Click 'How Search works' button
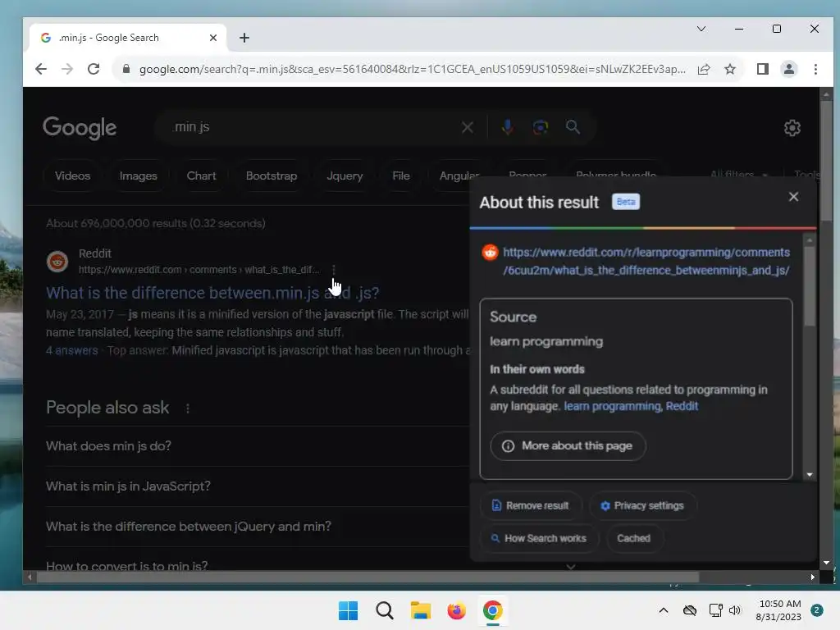Image resolution: width=840 pixels, height=630 pixels. [x=539, y=538]
